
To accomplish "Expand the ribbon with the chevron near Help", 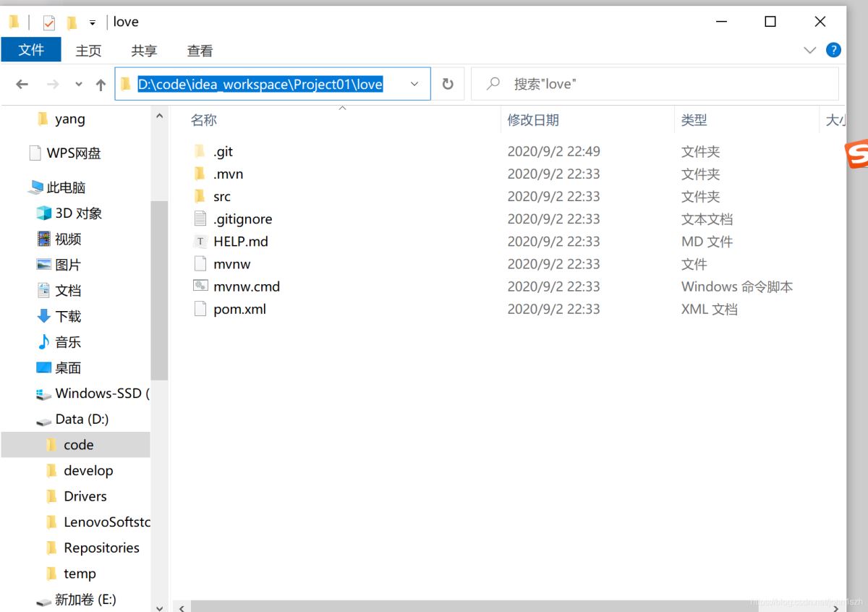I will pos(810,50).
